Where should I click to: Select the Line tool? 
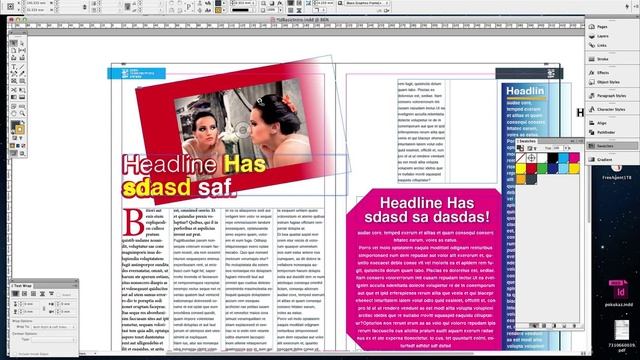pos(22,67)
